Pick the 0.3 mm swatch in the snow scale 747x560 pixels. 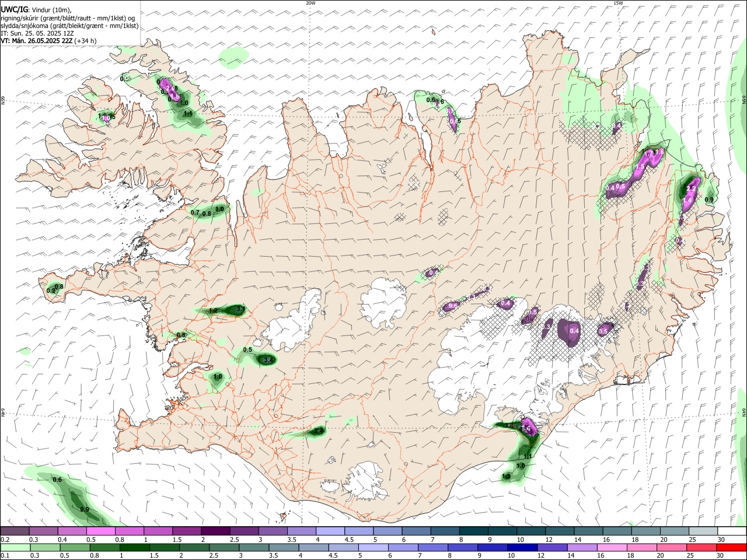(x=43, y=531)
